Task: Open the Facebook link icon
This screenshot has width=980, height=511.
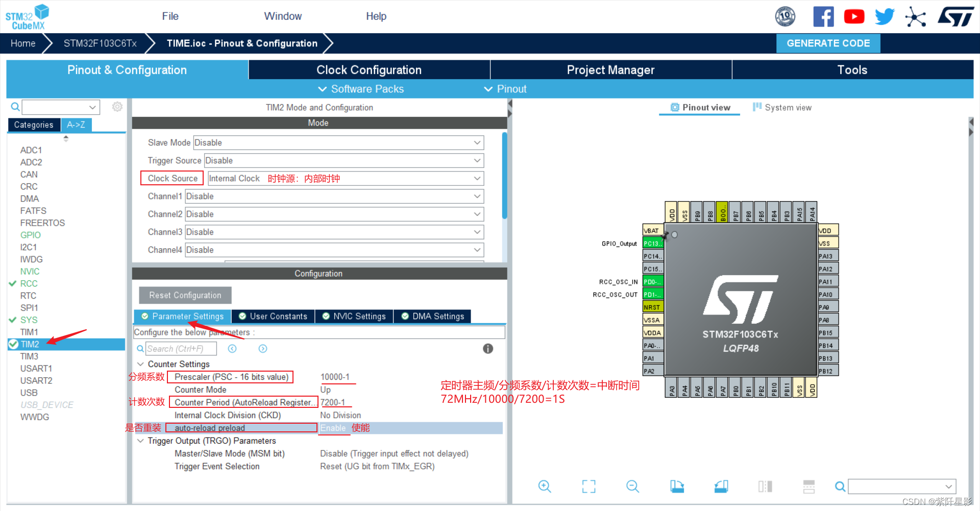Action: (x=823, y=17)
